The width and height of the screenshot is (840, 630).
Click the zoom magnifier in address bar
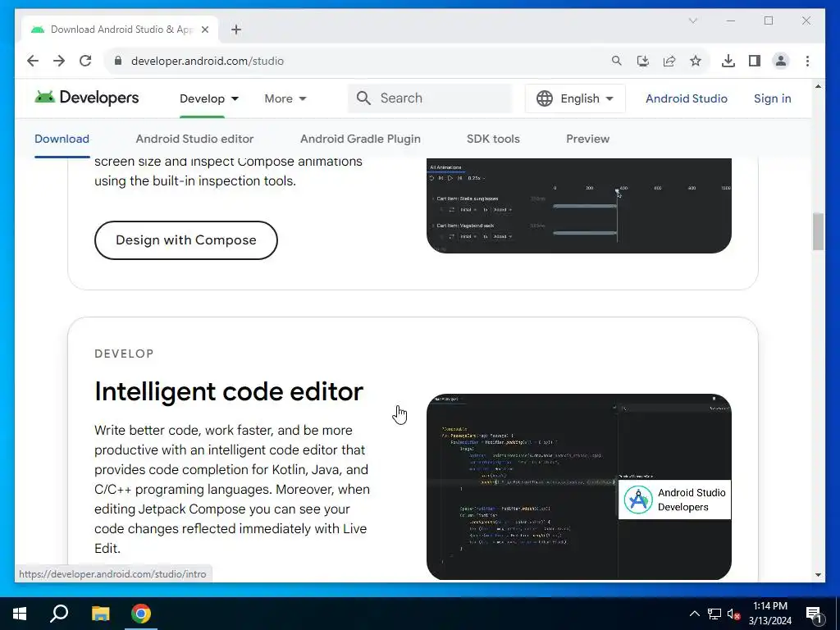point(617,61)
